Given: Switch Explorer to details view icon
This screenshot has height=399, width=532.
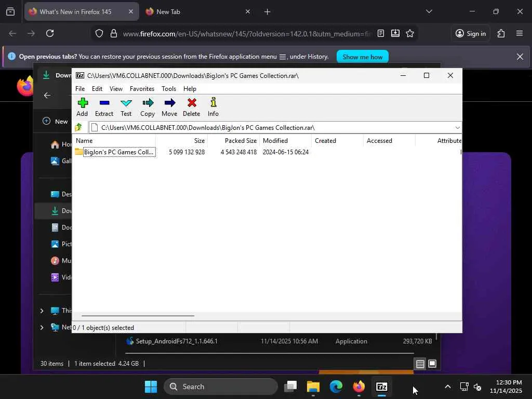Looking at the screenshot, I should pyautogui.click(x=420, y=364).
